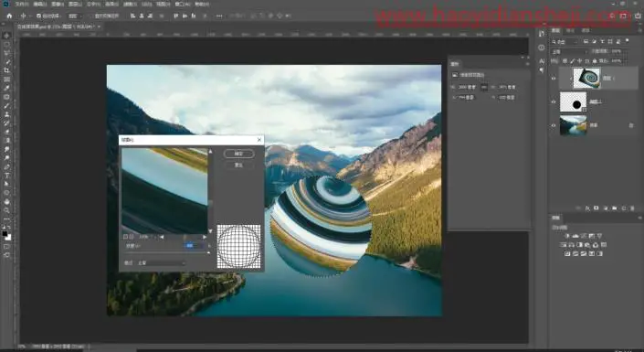Click the preview scrollbar down arrow in Spherize dialog
This screenshot has height=352, width=644.
(211, 231)
